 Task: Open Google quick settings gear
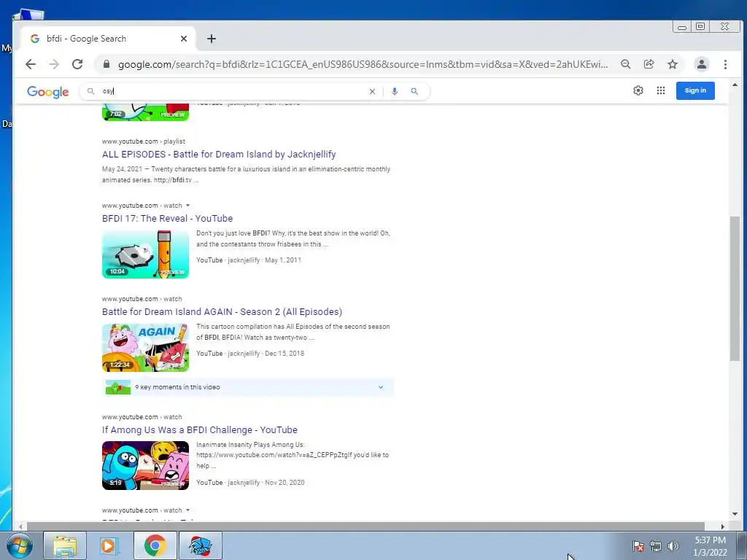pos(638,90)
